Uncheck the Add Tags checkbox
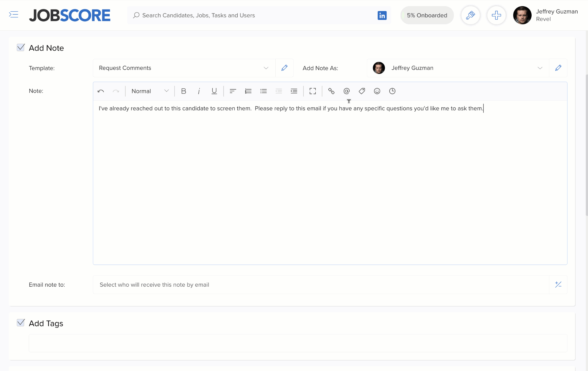 click(x=21, y=323)
